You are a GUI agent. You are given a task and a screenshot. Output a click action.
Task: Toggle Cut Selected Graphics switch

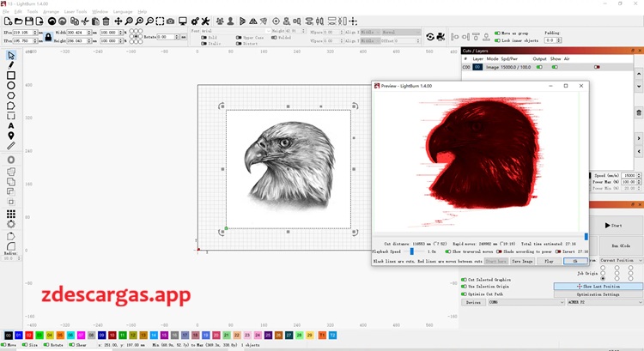pyautogui.click(x=464, y=280)
